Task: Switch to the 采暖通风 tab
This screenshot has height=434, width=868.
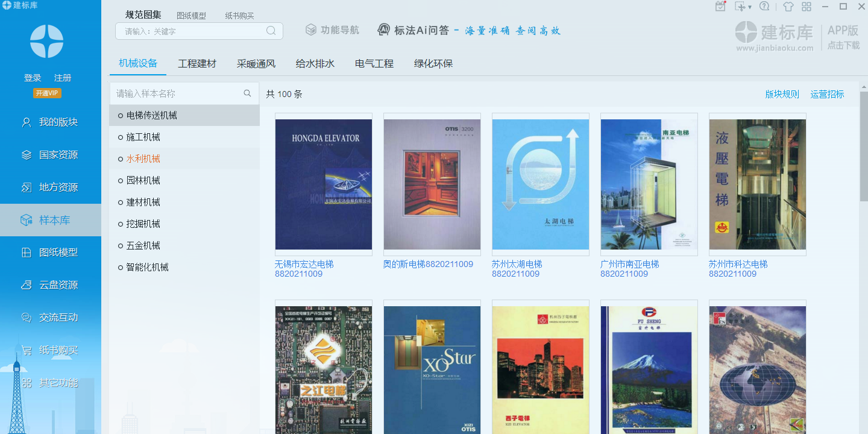Action: (x=256, y=63)
